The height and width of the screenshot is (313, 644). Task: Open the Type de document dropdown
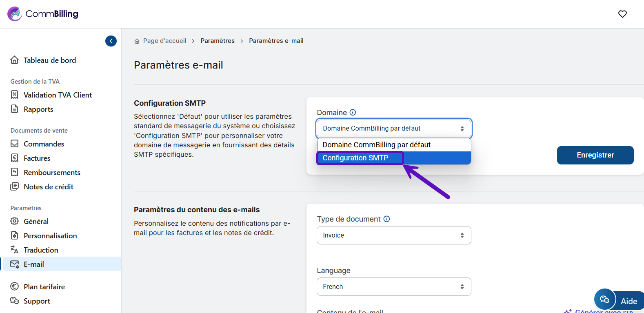[x=393, y=235]
